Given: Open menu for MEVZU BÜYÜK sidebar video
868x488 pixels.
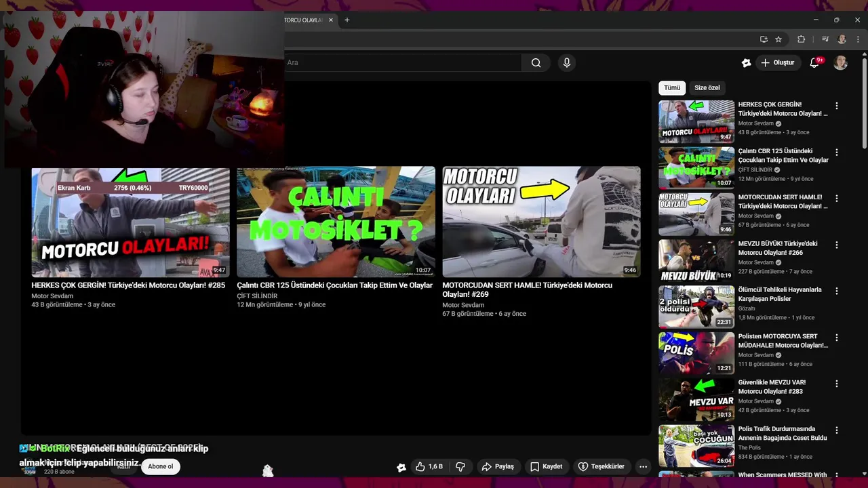Looking at the screenshot, I should coord(837,245).
